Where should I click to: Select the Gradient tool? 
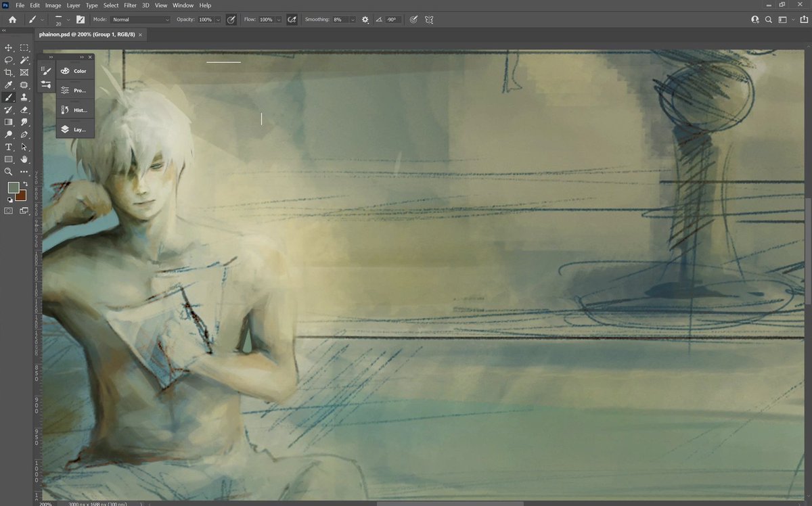(9, 122)
